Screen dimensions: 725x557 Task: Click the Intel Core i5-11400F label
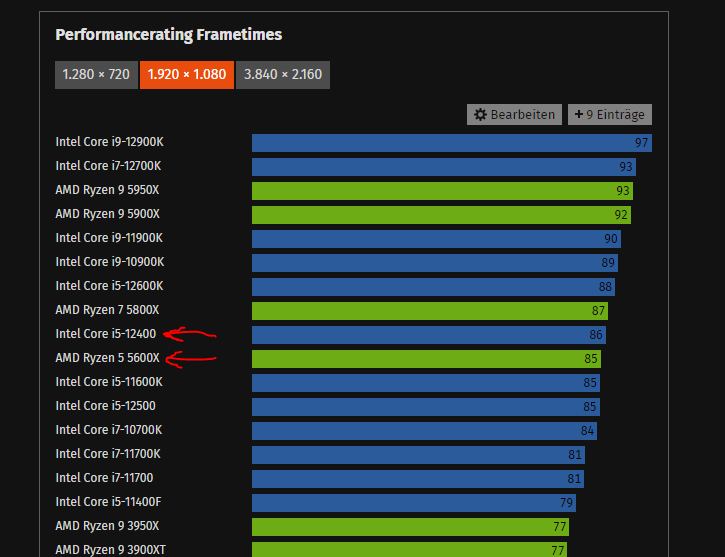tap(109, 502)
